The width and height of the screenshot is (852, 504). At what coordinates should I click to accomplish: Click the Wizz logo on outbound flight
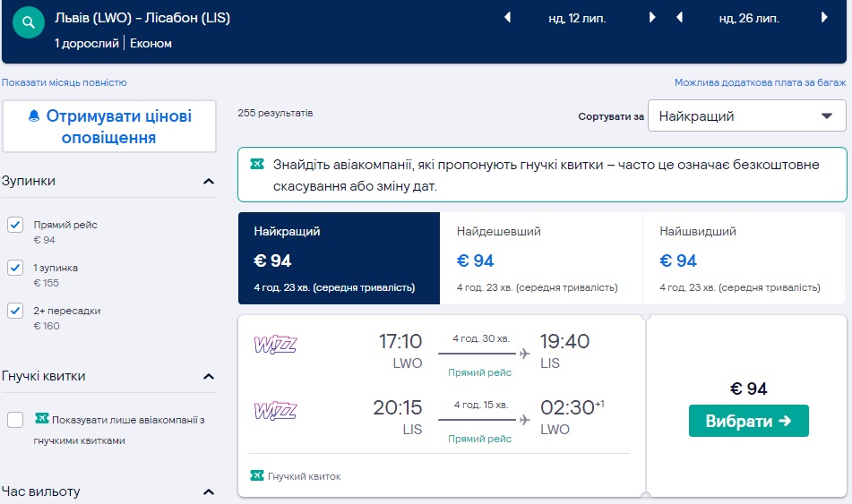coord(275,344)
